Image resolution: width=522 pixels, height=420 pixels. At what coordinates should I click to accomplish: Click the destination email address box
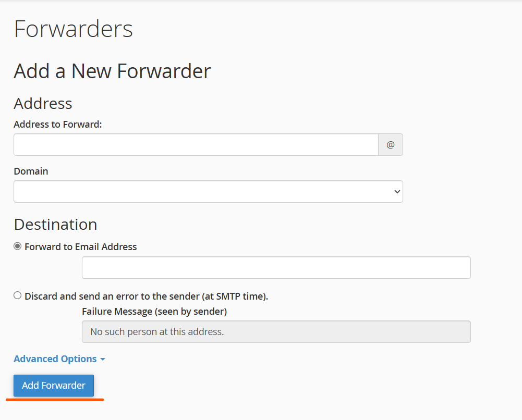(x=276, y=267)
